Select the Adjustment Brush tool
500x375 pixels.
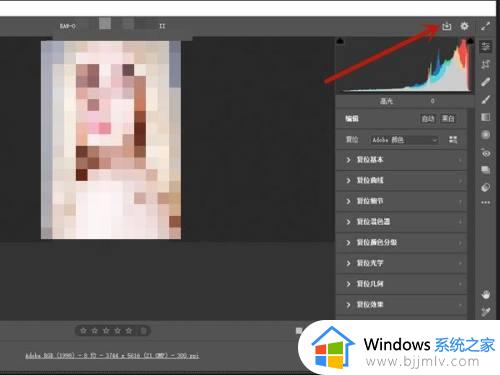click(x=486, y=100)
